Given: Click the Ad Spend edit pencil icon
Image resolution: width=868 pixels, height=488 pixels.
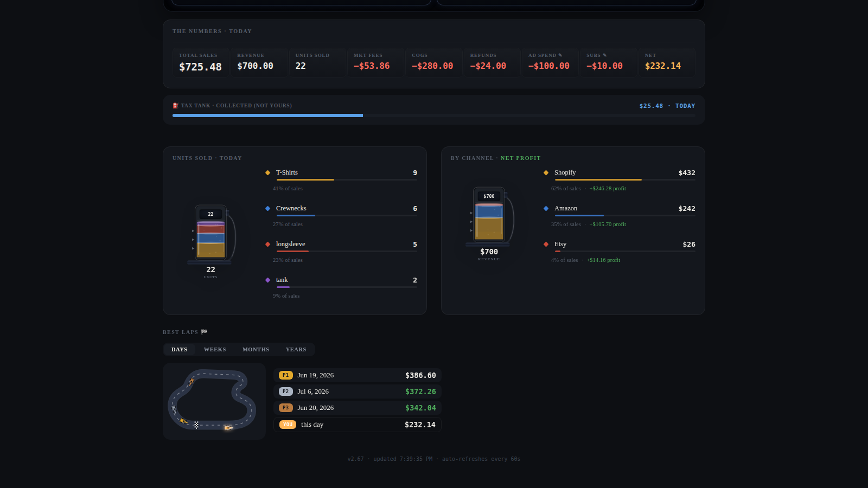Looking at the screenshot, I should (560, 55).
